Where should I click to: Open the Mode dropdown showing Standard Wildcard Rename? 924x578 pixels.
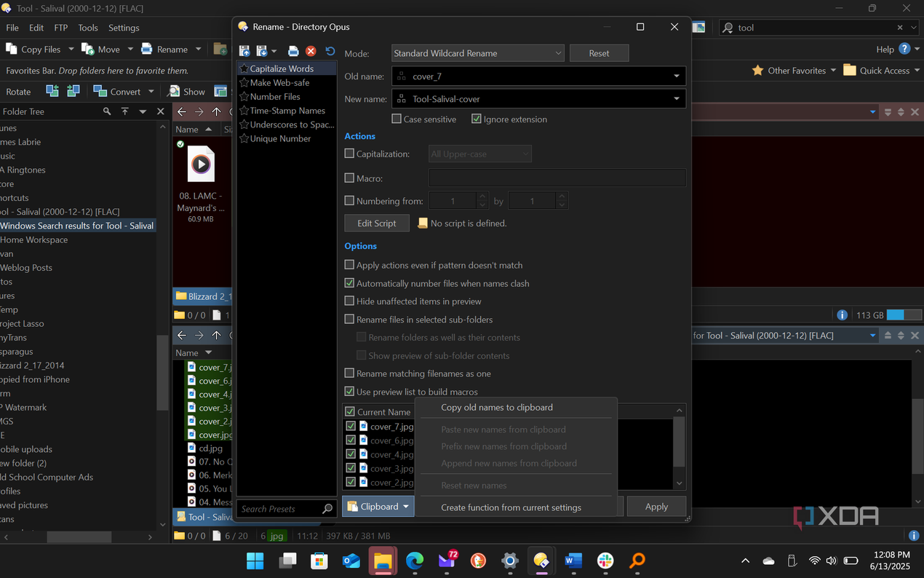tap(477, 53)
